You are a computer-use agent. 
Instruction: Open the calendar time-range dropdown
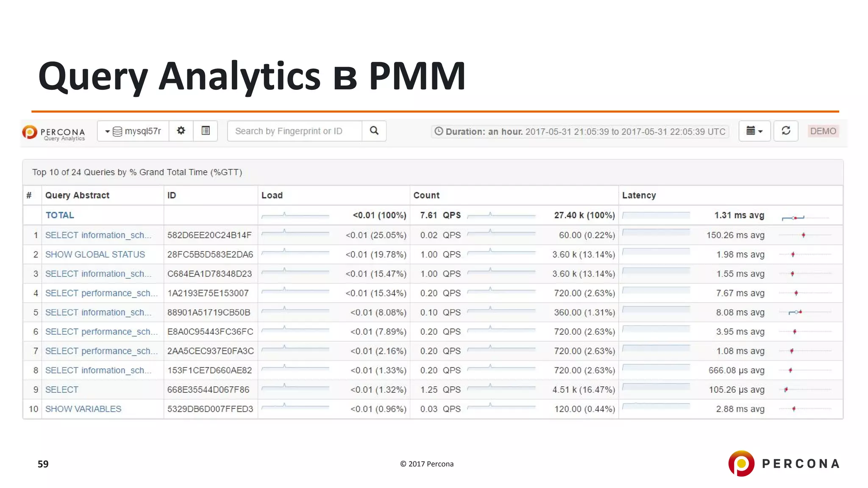(x=754, y=131)
